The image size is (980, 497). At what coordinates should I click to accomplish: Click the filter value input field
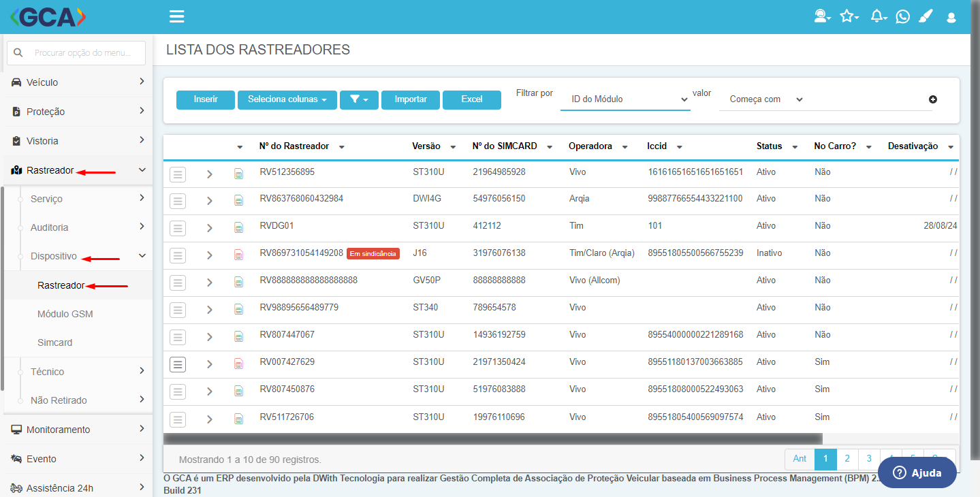pyautogui.click(x=870, y=99)
